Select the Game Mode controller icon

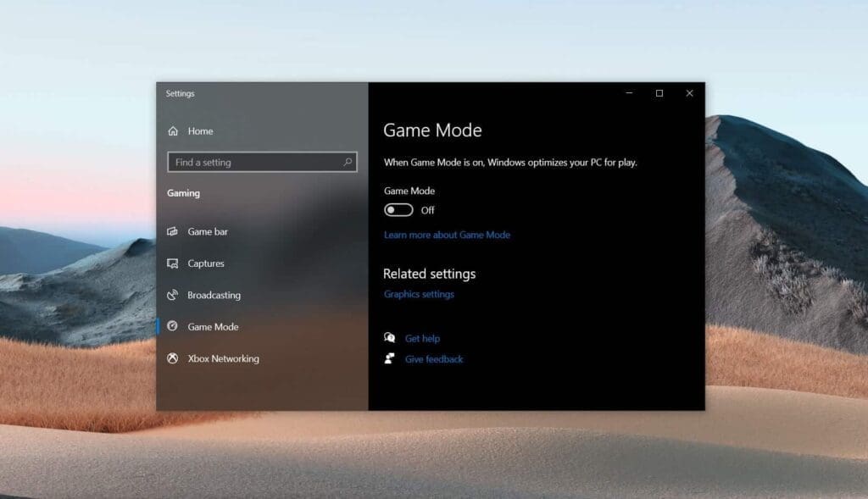pos(174,327)
